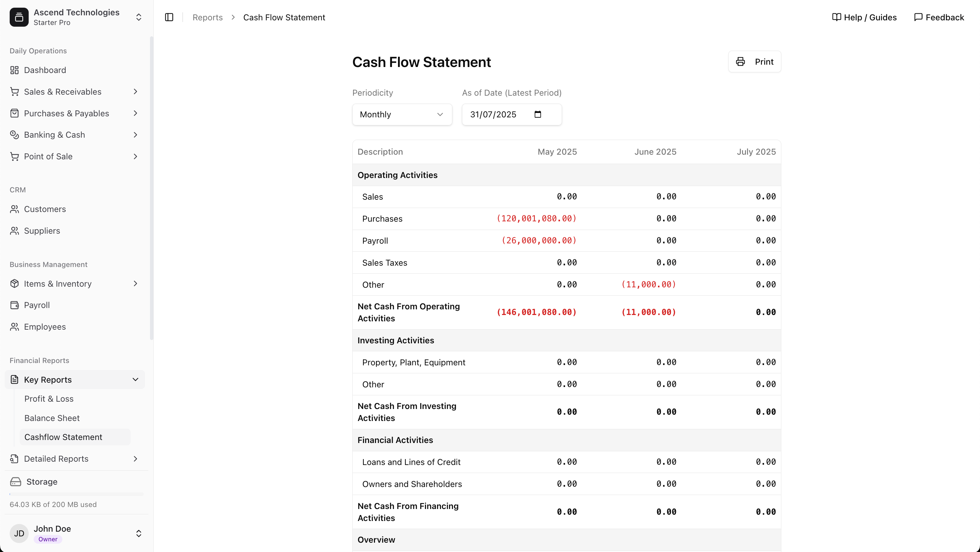
Task: Click the storage usage progress bar
Action: click(x=76, y=494)
